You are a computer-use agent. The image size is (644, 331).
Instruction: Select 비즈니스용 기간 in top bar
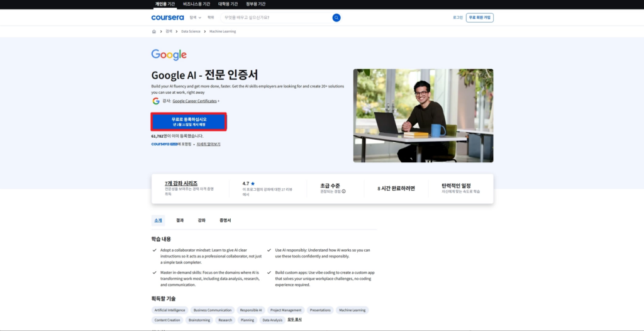pos(196,4)
